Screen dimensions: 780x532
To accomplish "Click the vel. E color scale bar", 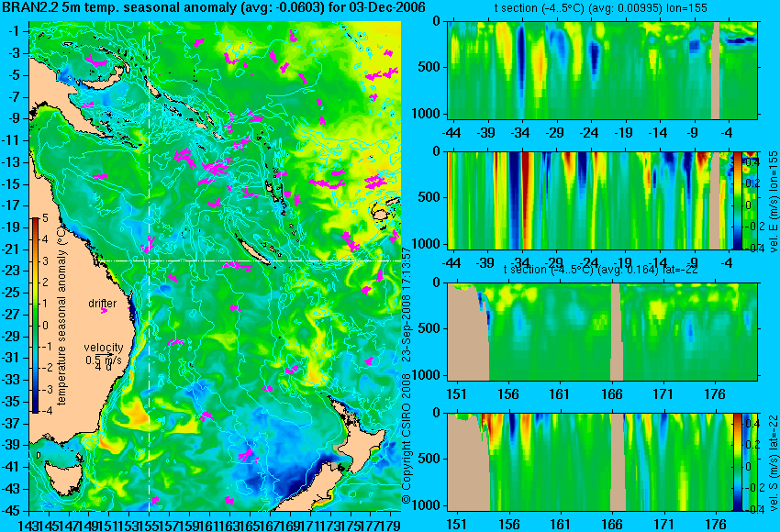I will (x=738, y=200).
